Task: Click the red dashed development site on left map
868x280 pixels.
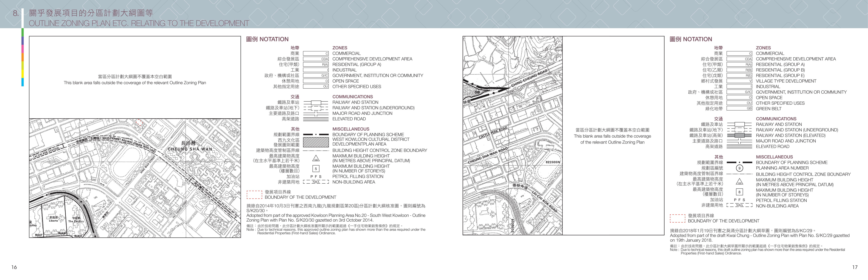Action: 139,122
